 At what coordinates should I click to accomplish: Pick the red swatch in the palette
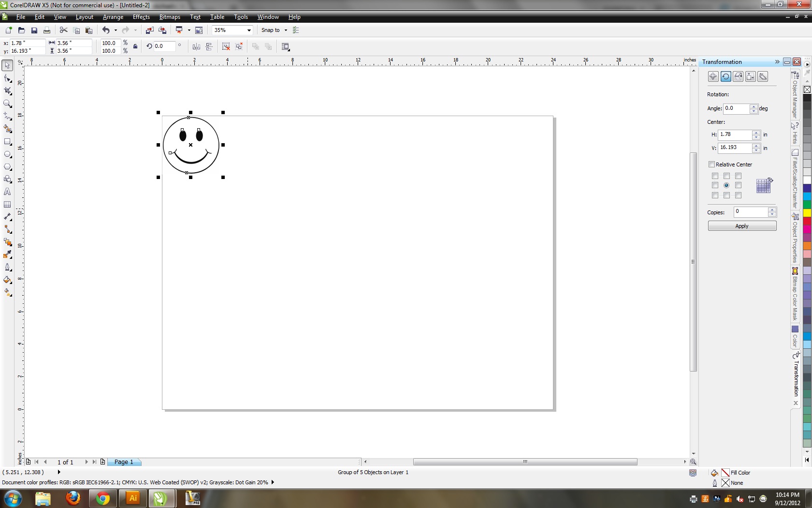[807, 221]
